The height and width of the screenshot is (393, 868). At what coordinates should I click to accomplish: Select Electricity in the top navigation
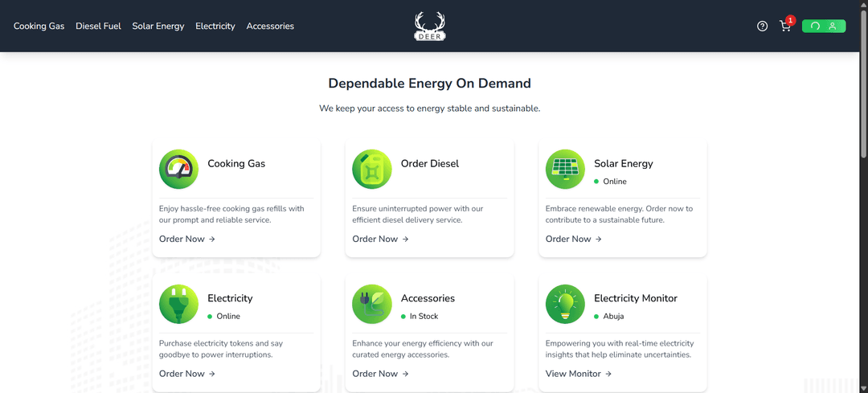[x=215, y=26]
